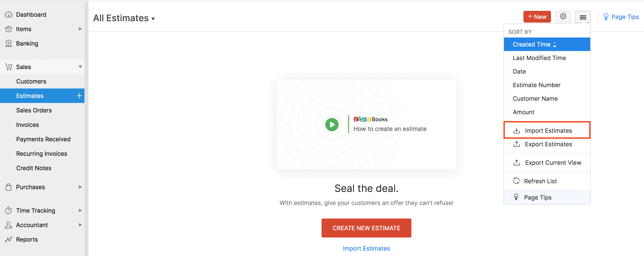Click the Reports chart icon

[x=9, y=240]
